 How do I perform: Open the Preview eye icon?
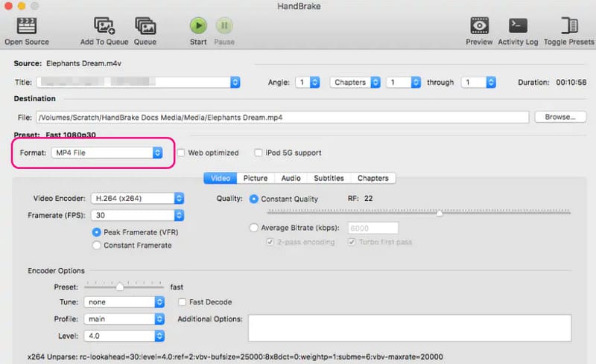click(x=479, y=26)
